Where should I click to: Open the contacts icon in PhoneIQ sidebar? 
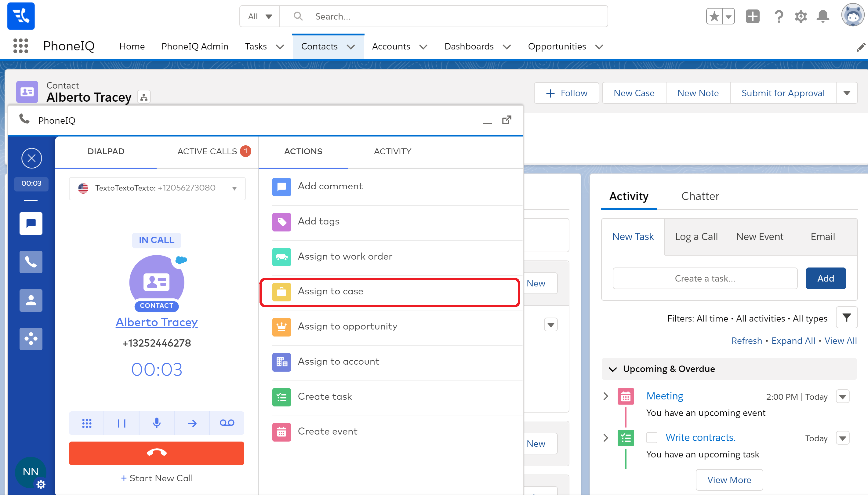(31, 300)
